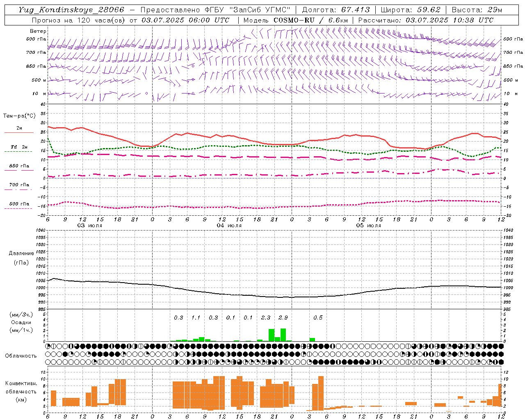Click the Модель COSMO-RU / 6.6км label
Image resolution: width=525 pixels, height=420 pixels.
click(295, 20)
